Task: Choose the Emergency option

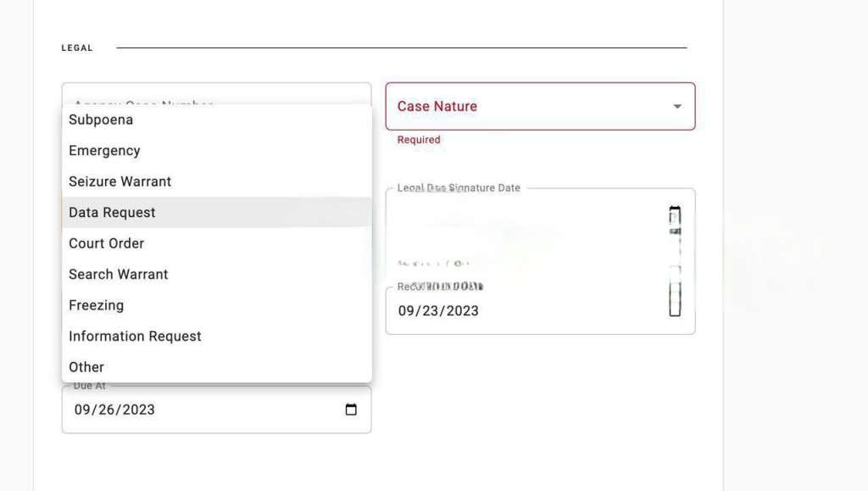Action: point(104,151)
